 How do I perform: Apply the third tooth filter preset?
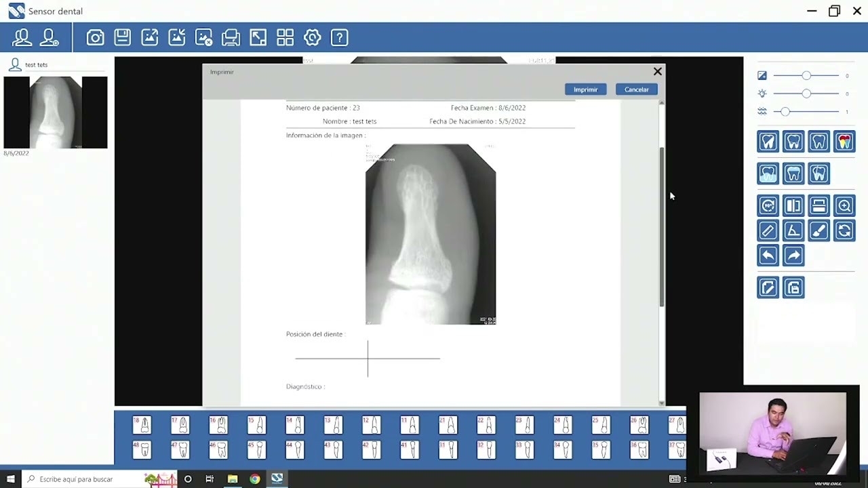[x=818, y=141]
